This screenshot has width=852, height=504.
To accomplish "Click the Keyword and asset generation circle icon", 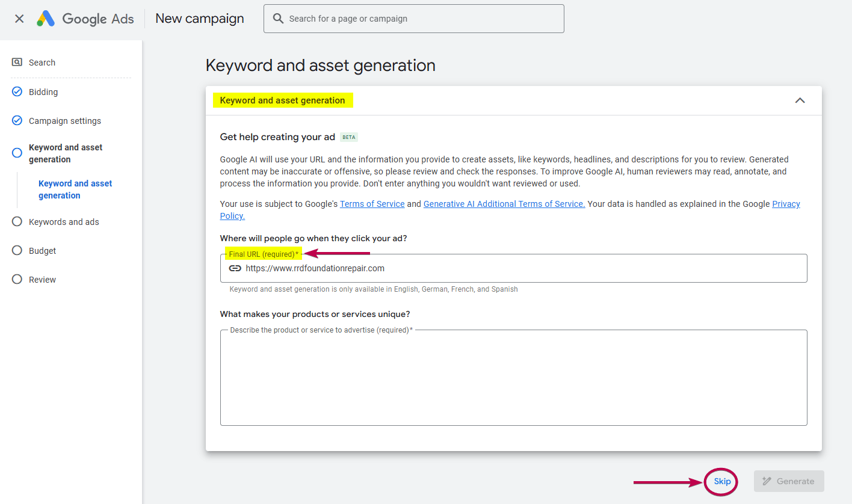I will (x=17, y=153).
